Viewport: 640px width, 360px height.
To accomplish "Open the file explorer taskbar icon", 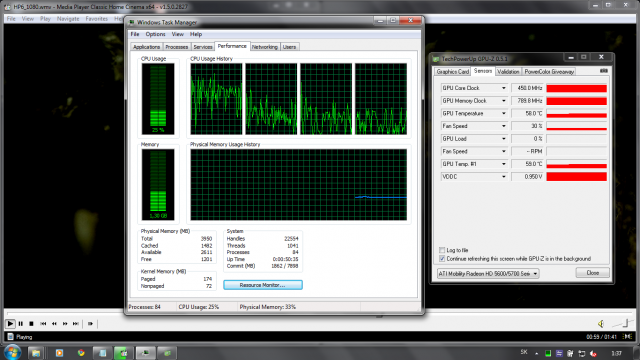I will pos(36,353).
